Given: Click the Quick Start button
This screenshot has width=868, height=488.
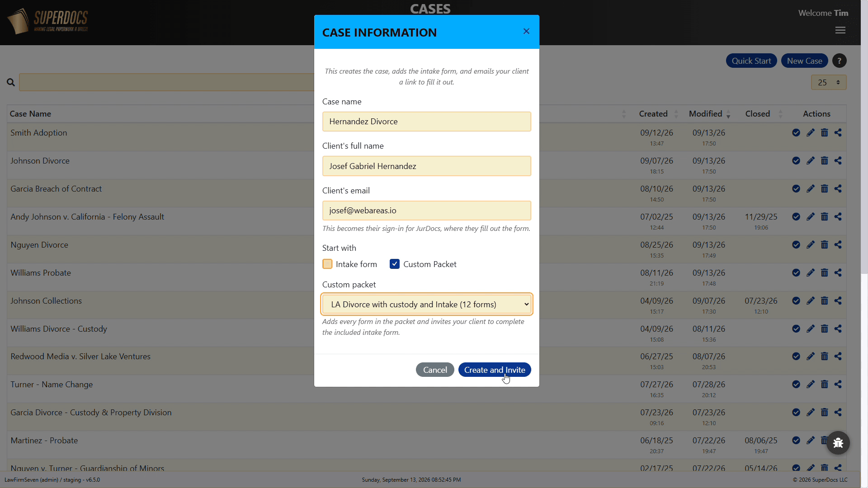Looking at the screenshot, I should (x=751, y=61).
